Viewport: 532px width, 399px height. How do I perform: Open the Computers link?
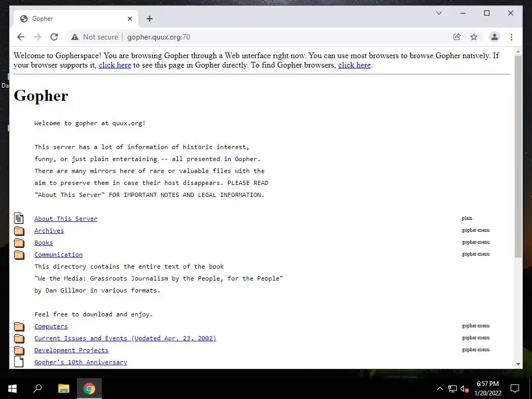point(51,326)
